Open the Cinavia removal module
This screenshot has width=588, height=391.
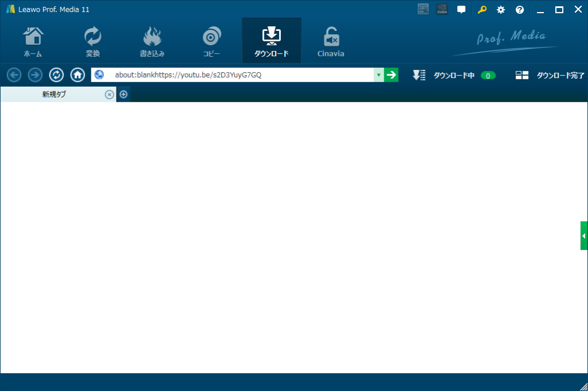point(331,41)
